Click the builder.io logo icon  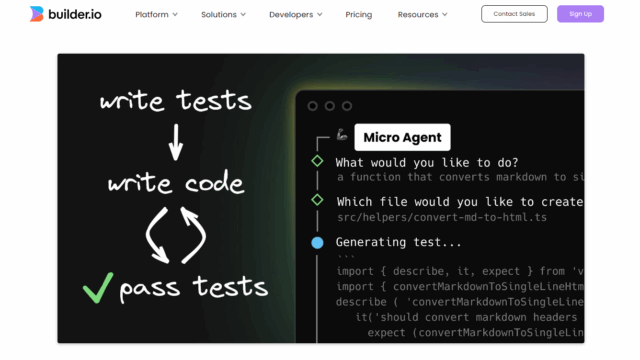[x=36, y=14]
